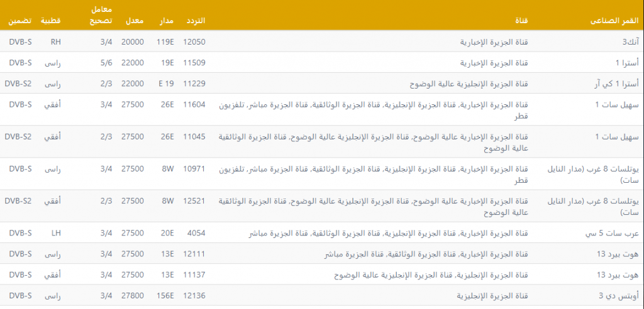Click يوتلسات 8 غرب in 10971 row

point(594,174)
